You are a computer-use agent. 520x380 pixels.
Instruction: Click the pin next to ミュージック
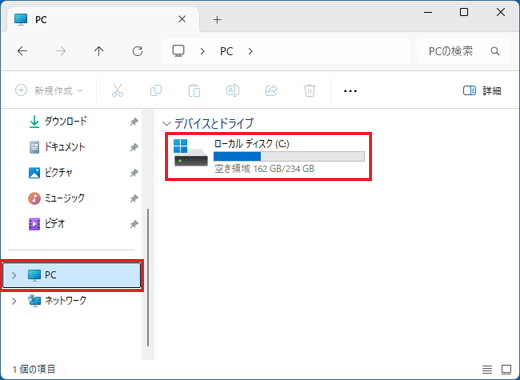pyautogui.click(x=134, y=199)
